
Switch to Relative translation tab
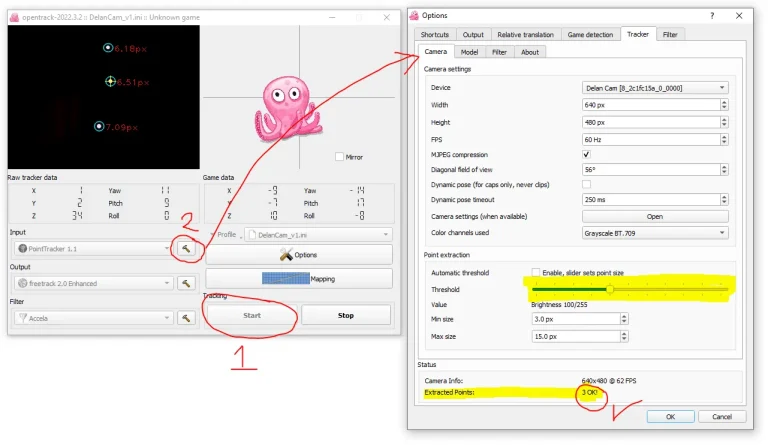pyautogui.click(x=526, y=35)
